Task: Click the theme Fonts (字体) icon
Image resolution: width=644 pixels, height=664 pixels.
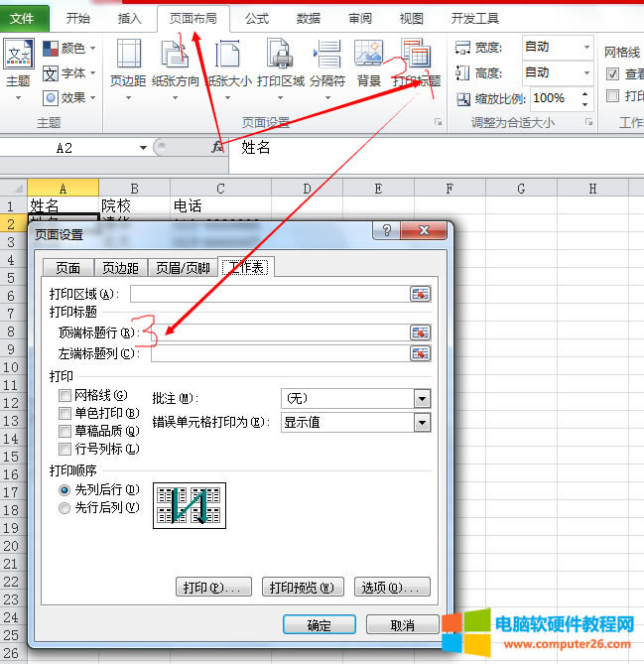Action: (51, 73)
